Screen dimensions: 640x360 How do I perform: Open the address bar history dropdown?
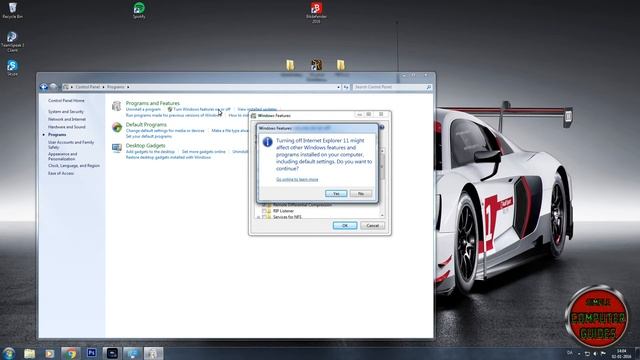point(338,87)
